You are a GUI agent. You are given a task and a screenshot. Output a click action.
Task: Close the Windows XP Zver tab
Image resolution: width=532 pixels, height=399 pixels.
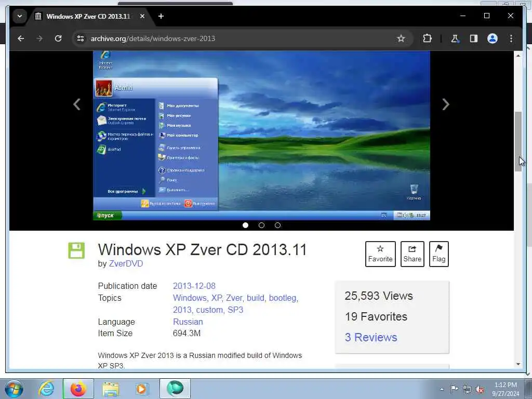click(142, 16)
